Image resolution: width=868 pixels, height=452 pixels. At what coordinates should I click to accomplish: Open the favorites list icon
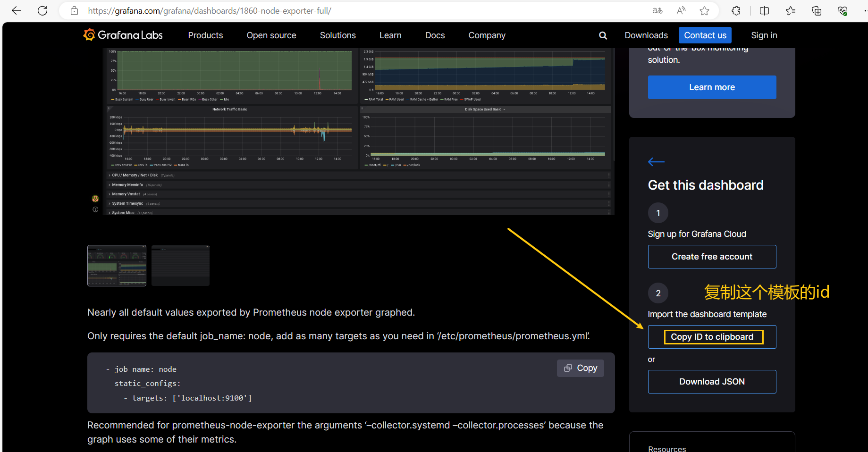[x=791, y=10]
